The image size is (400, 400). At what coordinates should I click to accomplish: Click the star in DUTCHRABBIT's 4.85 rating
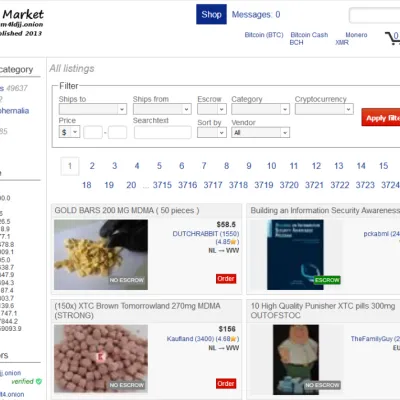pyautogui.click(x=234, y=242)
